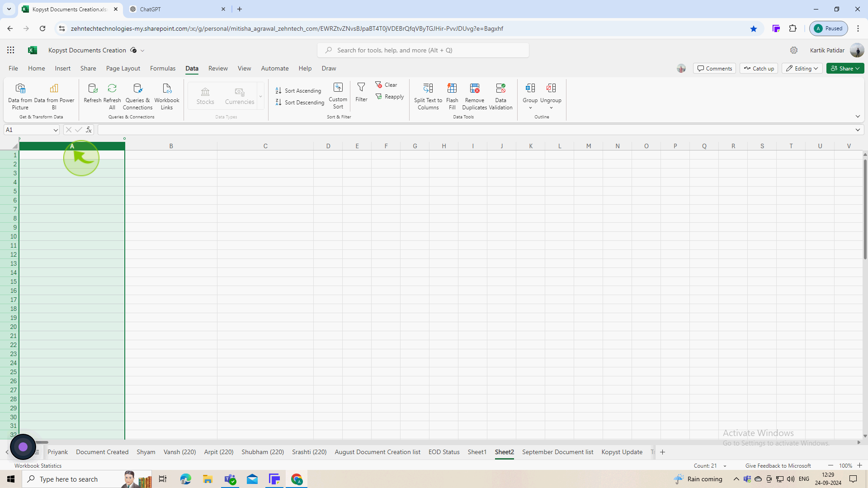This screenshot has height=488, width=868.
Task: Open workbook title dropdown chevron
Action: pyautogui.click(x=142, y=51)
